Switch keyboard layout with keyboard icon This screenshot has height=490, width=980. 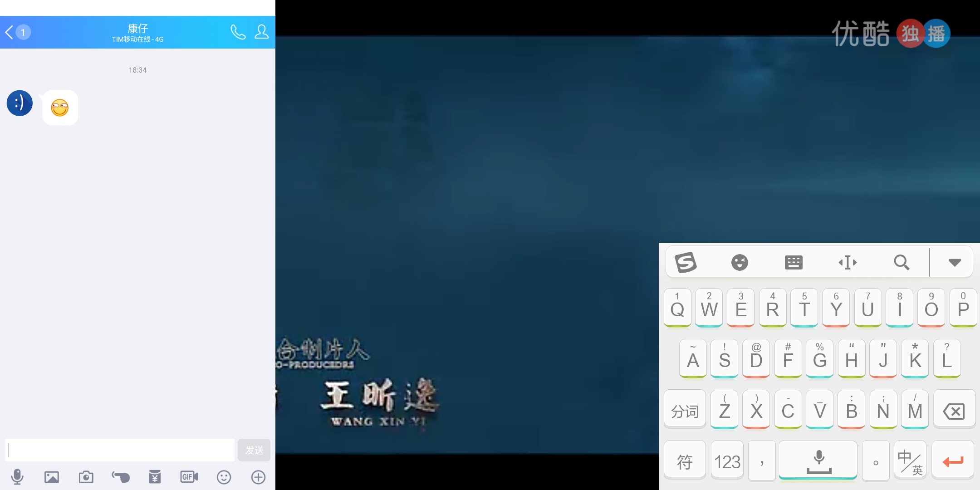(x=794, y=262)
